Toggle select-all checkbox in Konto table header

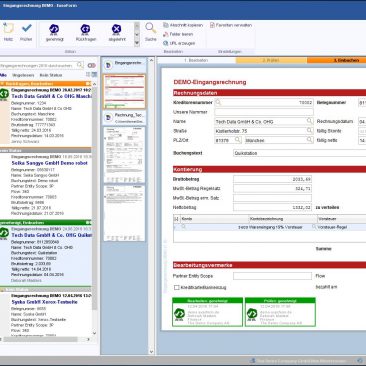(176, 219)
